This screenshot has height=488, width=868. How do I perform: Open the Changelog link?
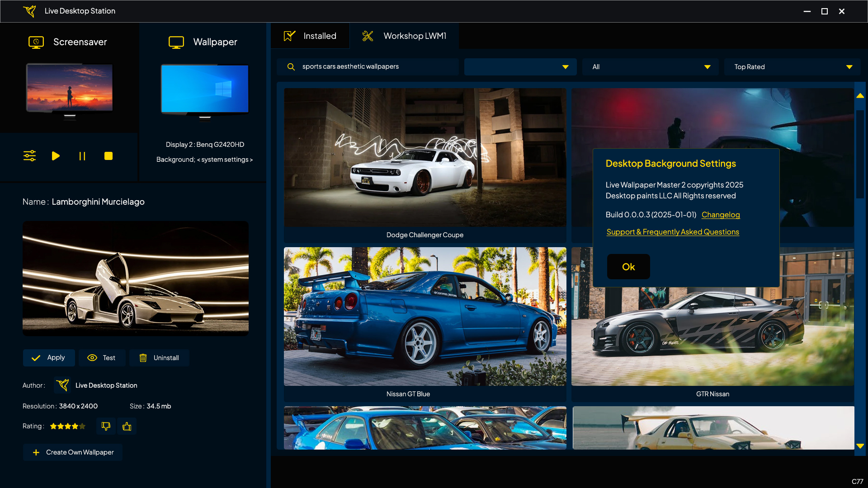point(721,215)
